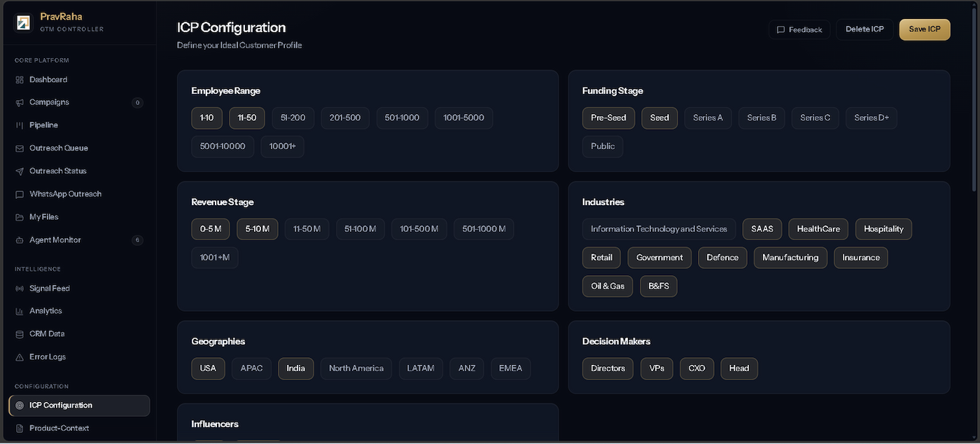Click the Save ICP button
This screenshot has width=980, height=444.
coord(925,29)
